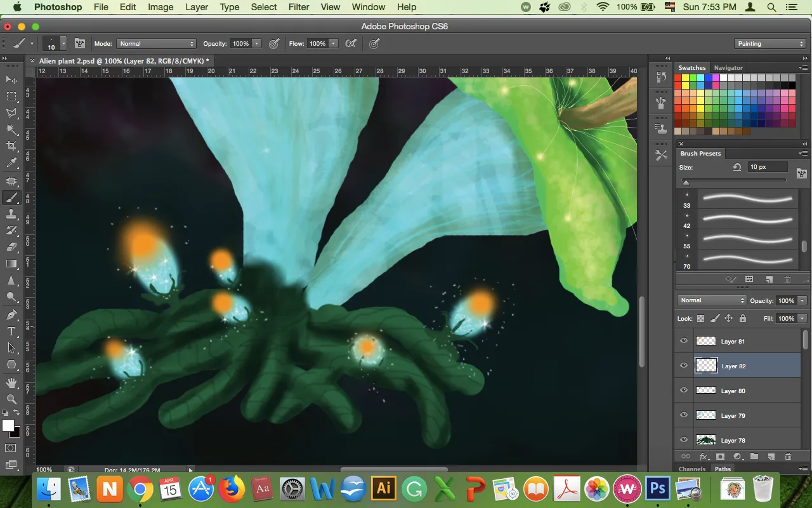Create a new group folder in Layers

(x=754, y=457)
